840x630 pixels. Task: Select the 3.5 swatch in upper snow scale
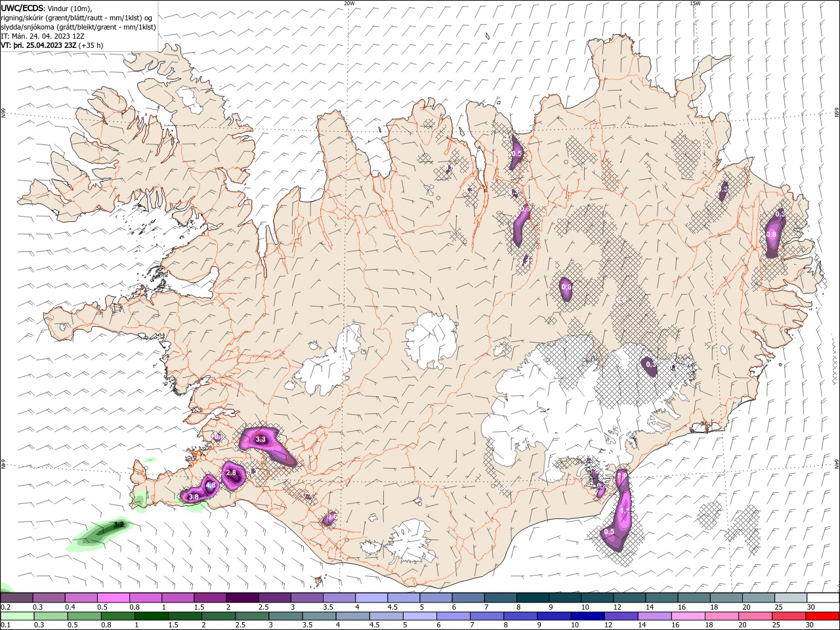[x=339, y=598]
